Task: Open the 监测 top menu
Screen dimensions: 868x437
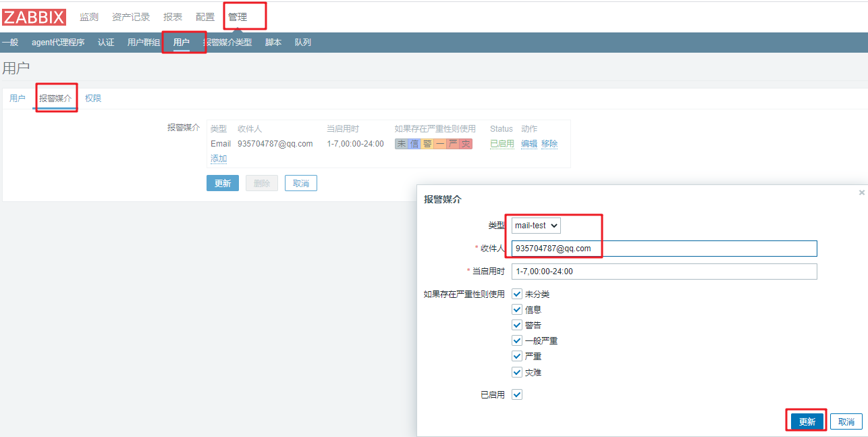Action: [x=89, y=17]
